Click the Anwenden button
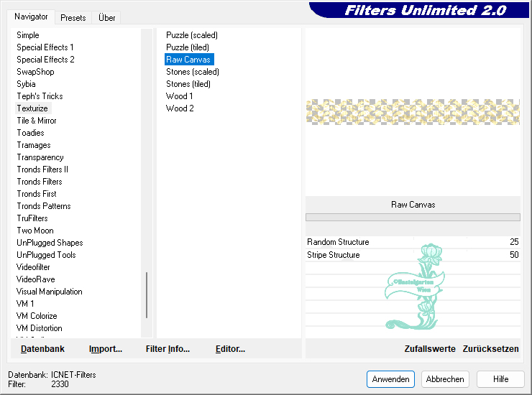Viewport: 532px width, 395px height. pyautogui.click(x=390, y=379)
